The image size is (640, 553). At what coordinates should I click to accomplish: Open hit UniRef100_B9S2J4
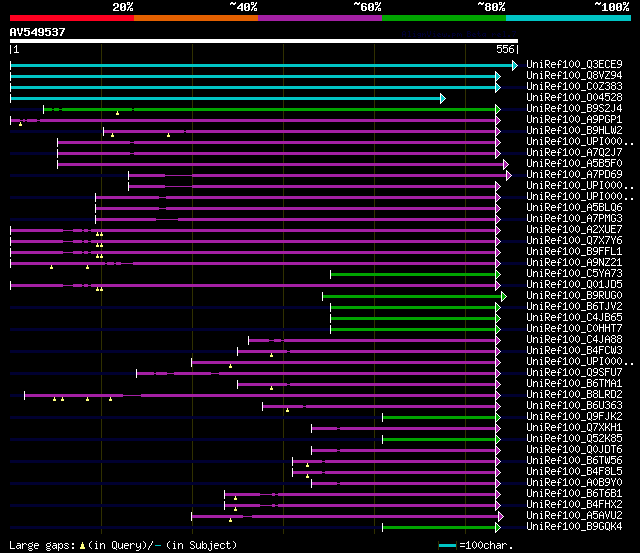pos(574,109)
